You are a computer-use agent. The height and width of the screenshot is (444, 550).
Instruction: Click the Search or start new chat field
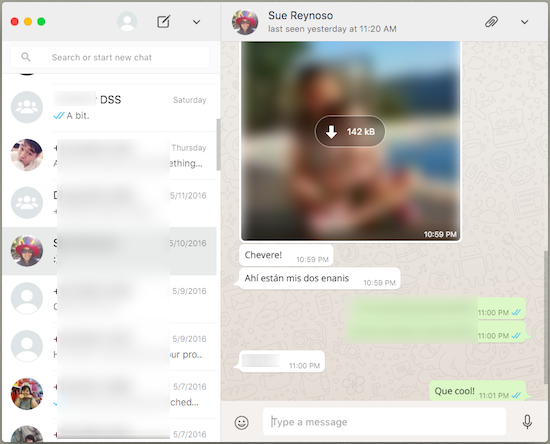(x=110, y=57)
